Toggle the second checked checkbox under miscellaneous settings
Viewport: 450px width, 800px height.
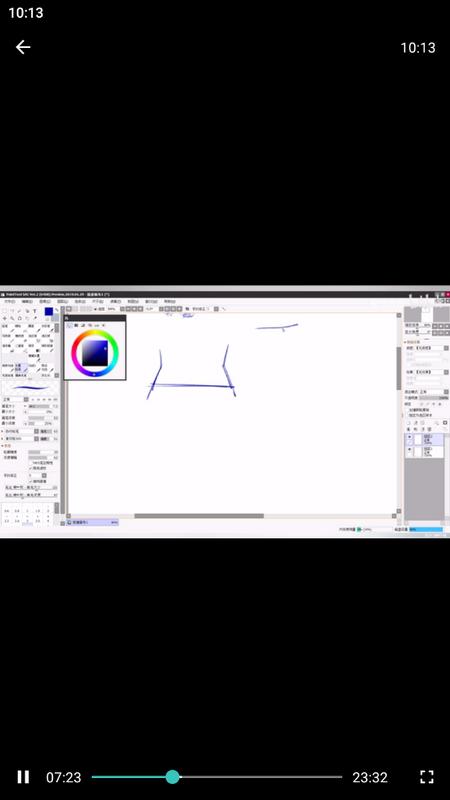pos(31,468)
